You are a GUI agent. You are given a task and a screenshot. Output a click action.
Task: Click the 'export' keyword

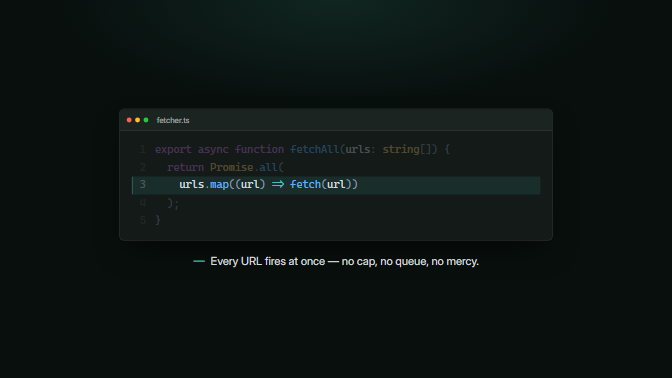click(x=173, y=149)
